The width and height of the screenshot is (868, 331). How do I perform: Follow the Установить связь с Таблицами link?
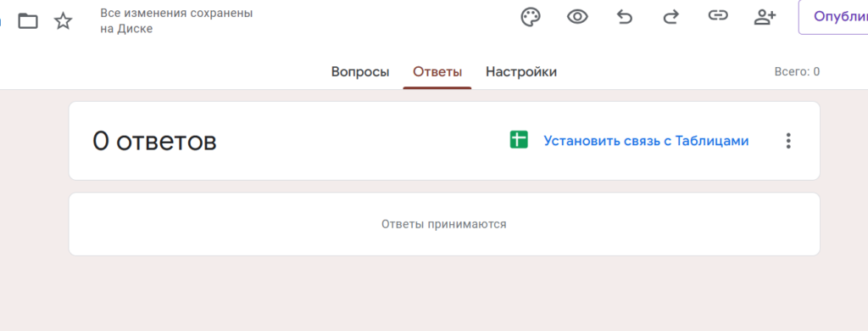tap(646, 141)
